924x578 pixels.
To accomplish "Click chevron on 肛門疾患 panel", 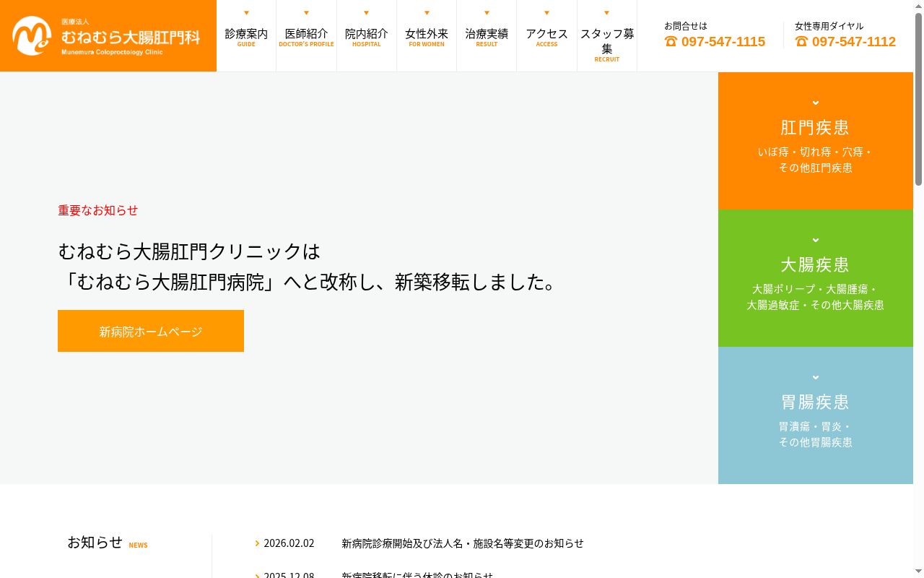I will tap(816, 103).
